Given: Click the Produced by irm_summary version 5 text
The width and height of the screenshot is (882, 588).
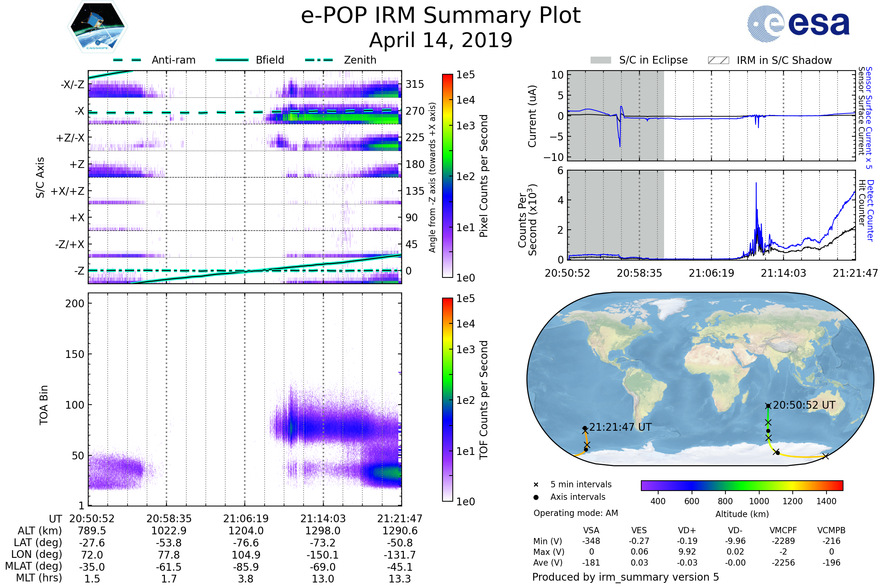Looking at the screenshot, I should (625, 577).
